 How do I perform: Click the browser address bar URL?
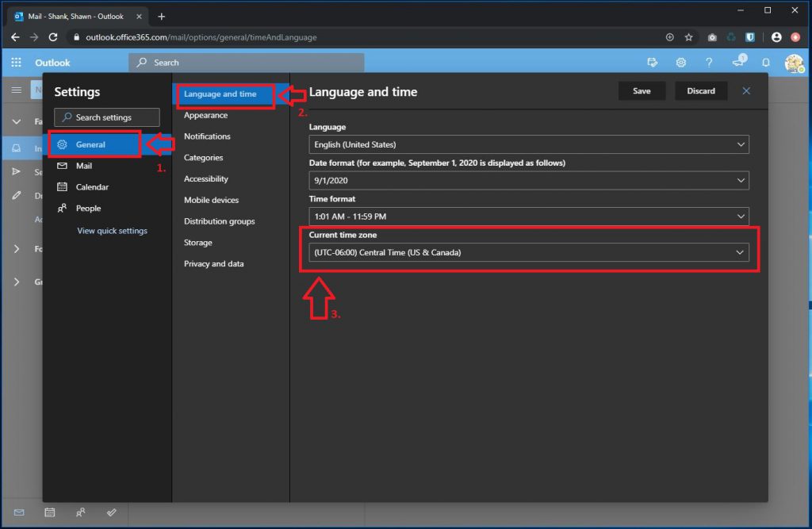pyautogui.click(x=201, y=37)
